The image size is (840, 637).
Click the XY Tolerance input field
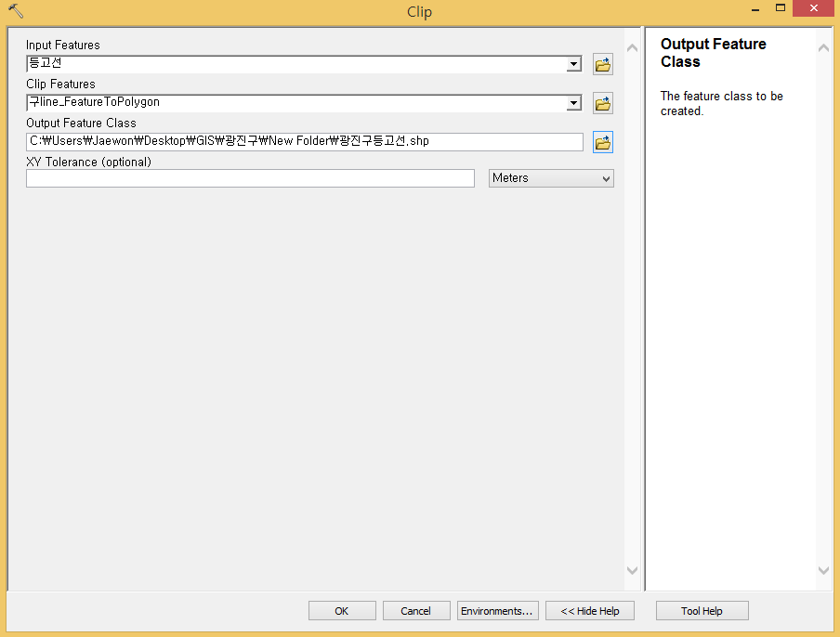point(250,178)
